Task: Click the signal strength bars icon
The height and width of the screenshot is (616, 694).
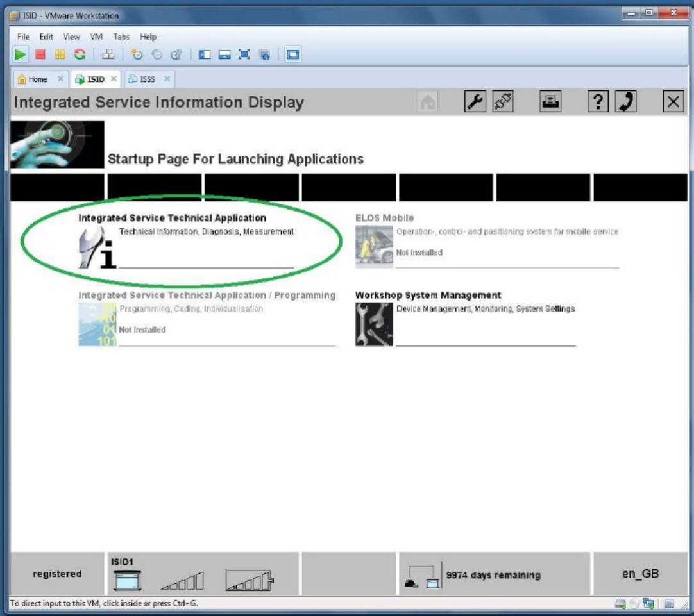Action: coord(182,581)
